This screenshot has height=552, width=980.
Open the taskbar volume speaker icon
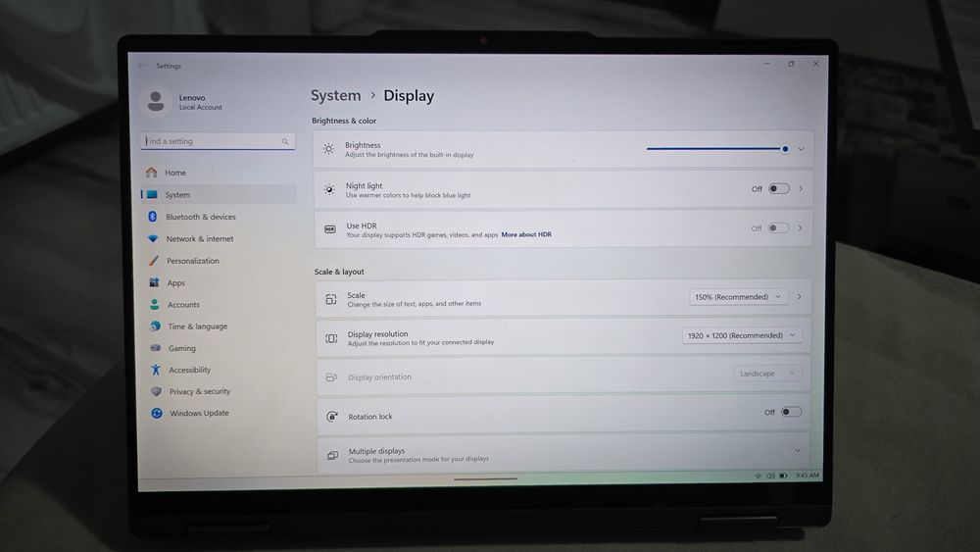pos(770,476)
